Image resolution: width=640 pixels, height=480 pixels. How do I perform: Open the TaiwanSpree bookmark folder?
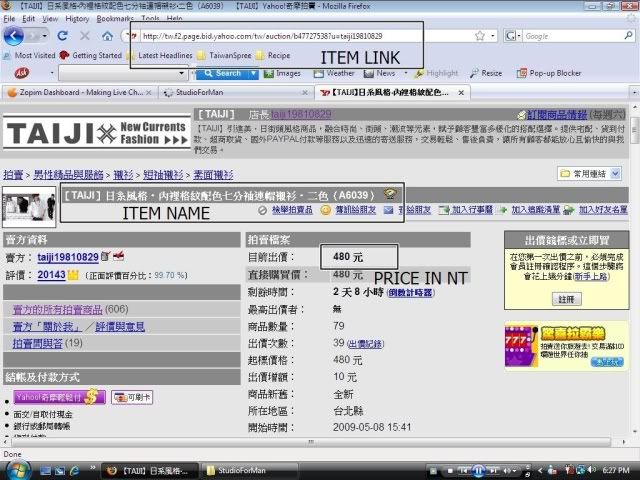[224, 55]
